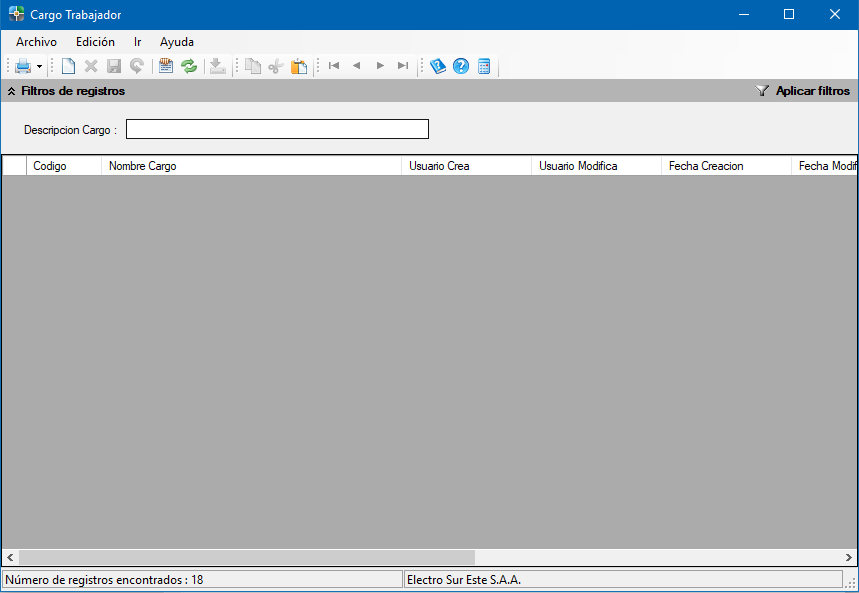The image size is (859, 593).
Task: Go to the last record
Action: click(403, 66)
